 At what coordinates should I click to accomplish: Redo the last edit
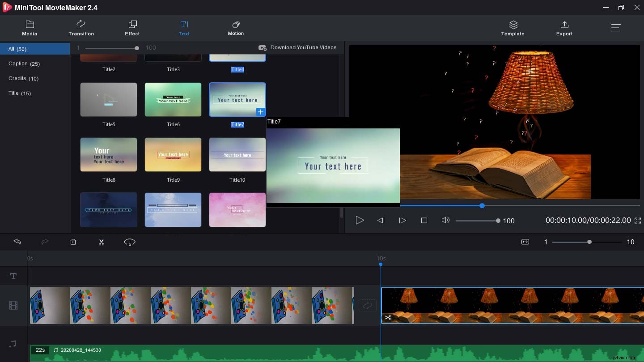(45, 242)
